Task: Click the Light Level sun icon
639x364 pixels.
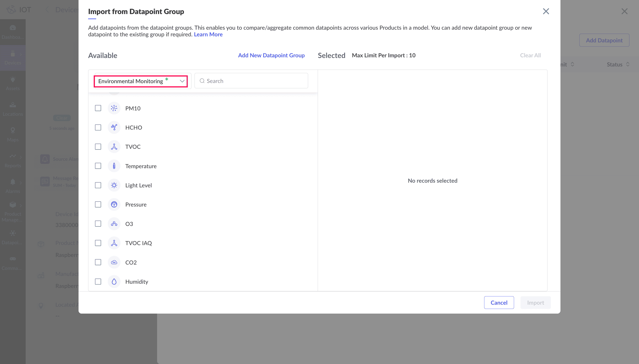Action: [x=114, y=185]
